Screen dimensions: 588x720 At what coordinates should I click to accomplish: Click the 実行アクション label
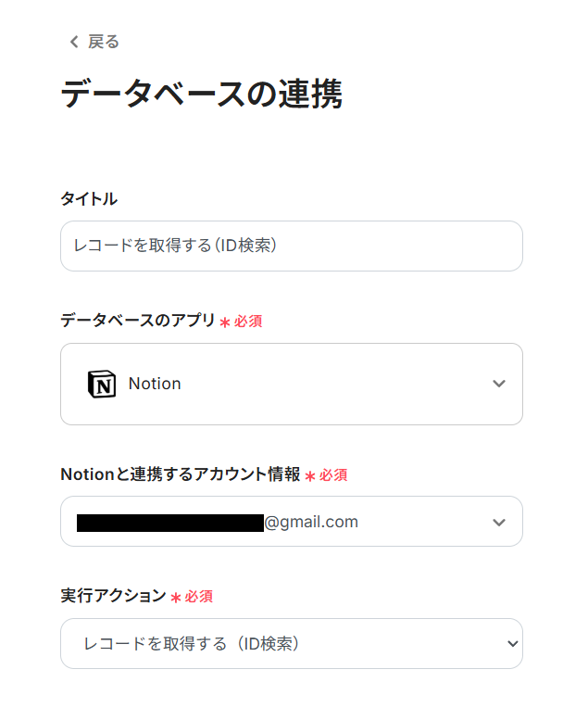112,596
